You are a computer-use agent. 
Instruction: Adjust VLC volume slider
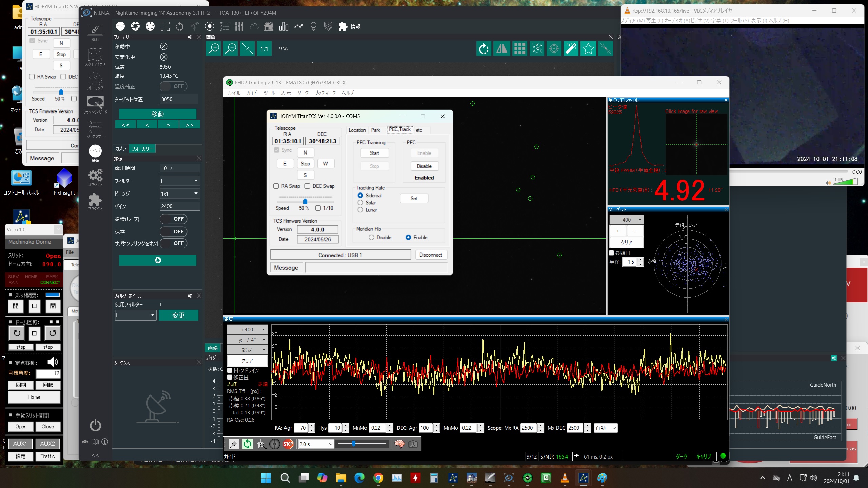pos(845,182)
